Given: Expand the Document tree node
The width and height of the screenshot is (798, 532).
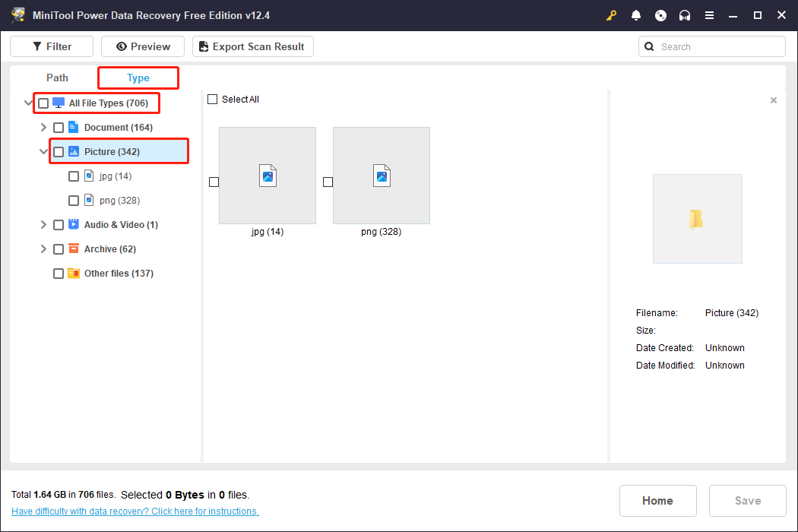Looking at the screenshot, I should (x=43, y=128).
